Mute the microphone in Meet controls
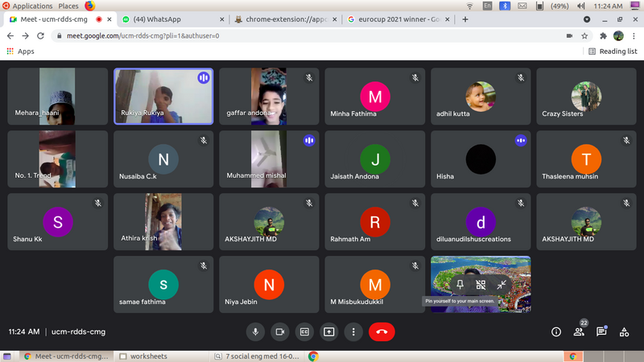 (255, 331)
